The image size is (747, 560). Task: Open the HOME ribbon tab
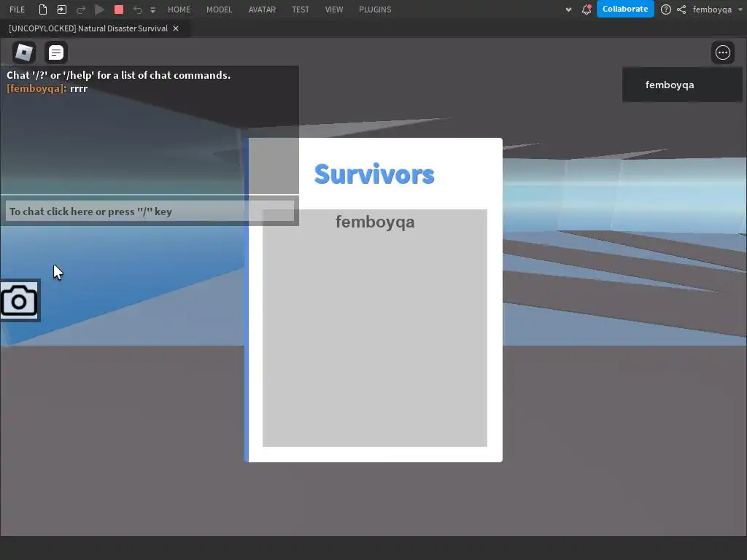tap(179, 9)
